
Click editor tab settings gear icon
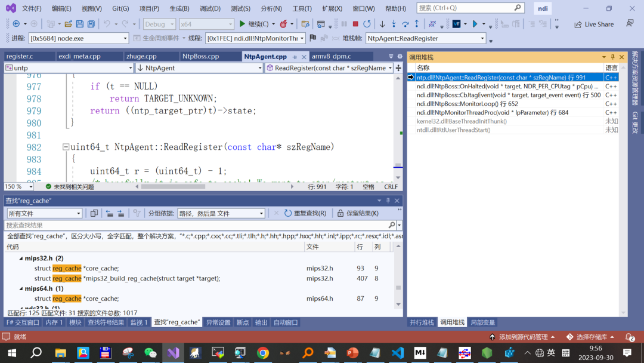coord(400,56)
